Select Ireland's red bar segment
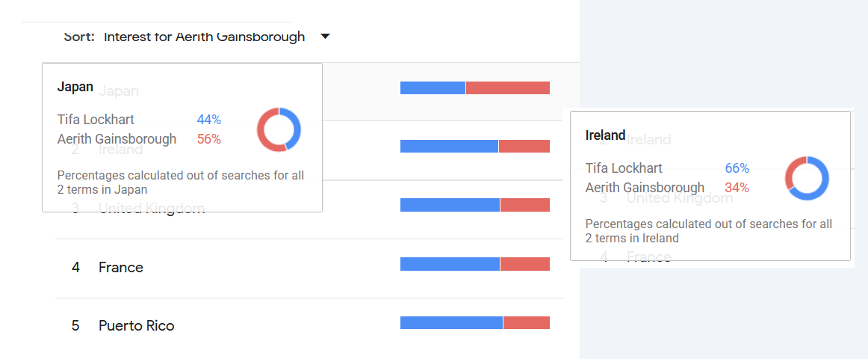 524,147
